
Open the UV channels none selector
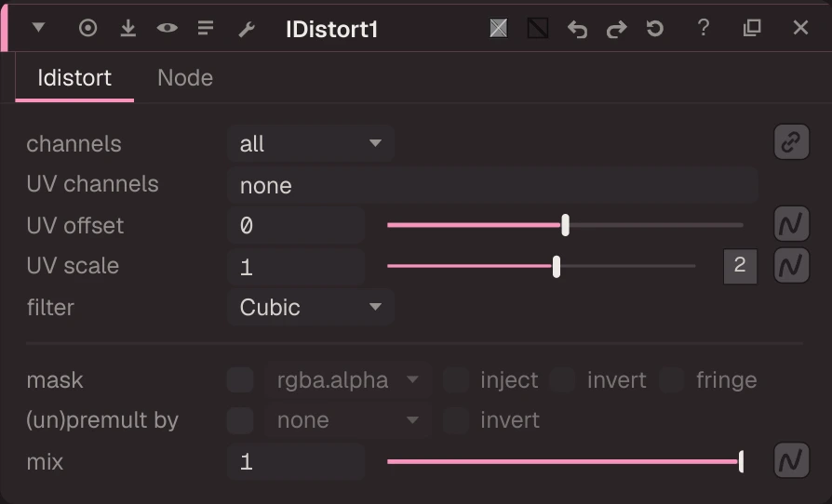click(x=492, y=185)
